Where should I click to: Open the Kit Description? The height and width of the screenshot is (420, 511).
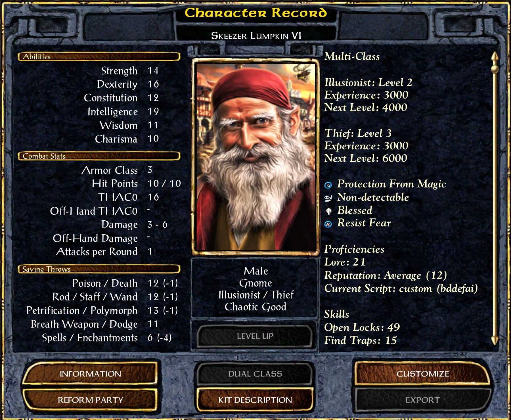255,400
